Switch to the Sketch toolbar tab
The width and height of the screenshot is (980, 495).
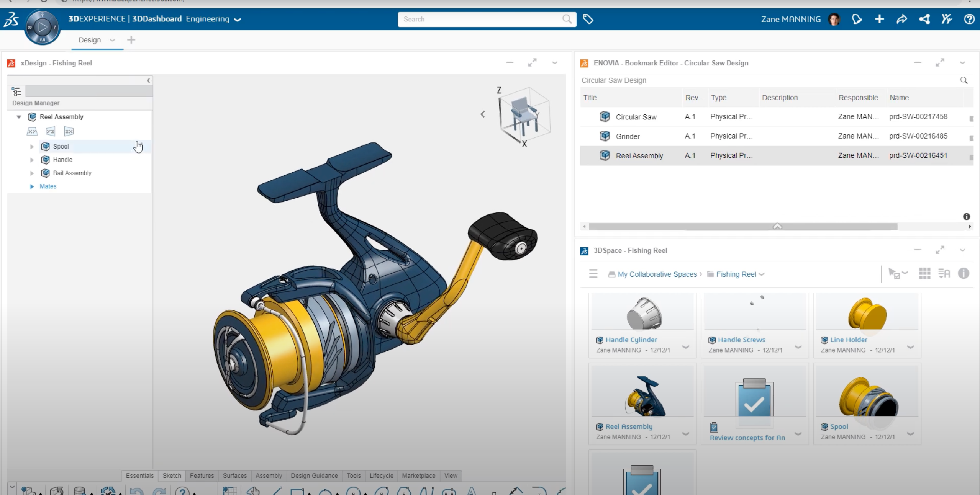tap(172, 475)
